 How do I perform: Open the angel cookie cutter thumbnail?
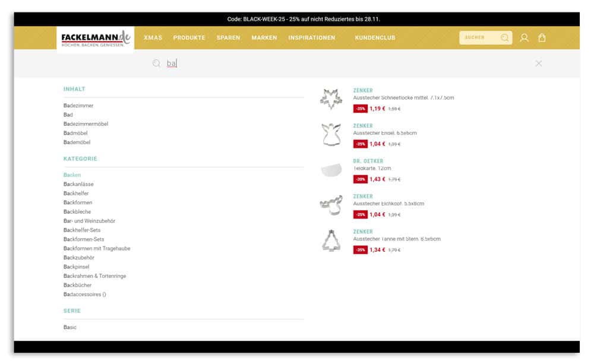[x=331, y=135]
